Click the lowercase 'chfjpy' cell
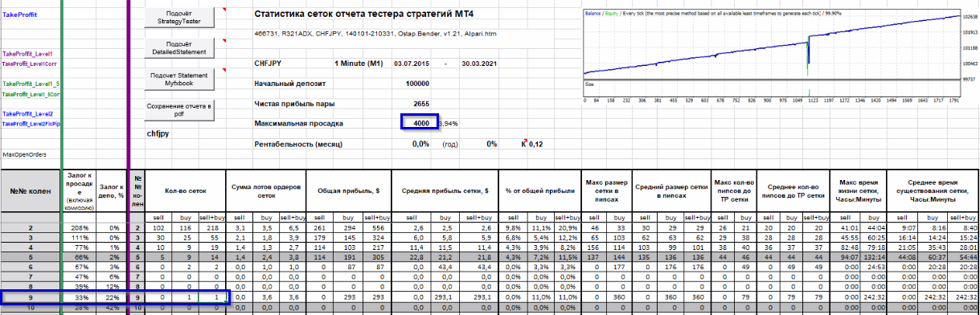Image resolution: width=980 pixels, height=315 pixels. click(x=158, y=133)
